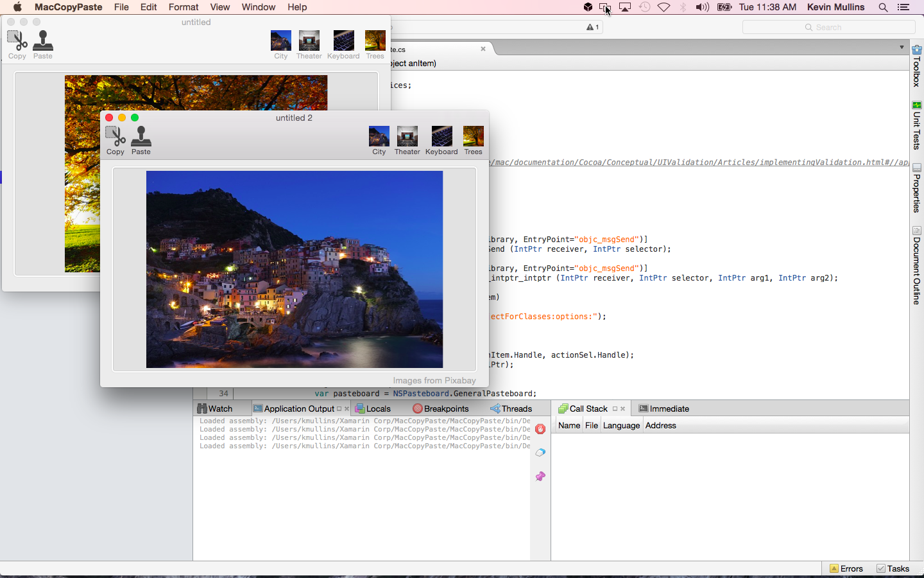Toggle the pin on the output pad

coord(540,477)
